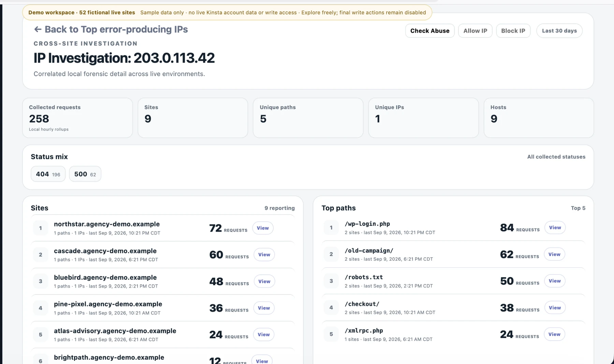View the /checkout/ path details
614x364 pixels.
coord(555,307)
